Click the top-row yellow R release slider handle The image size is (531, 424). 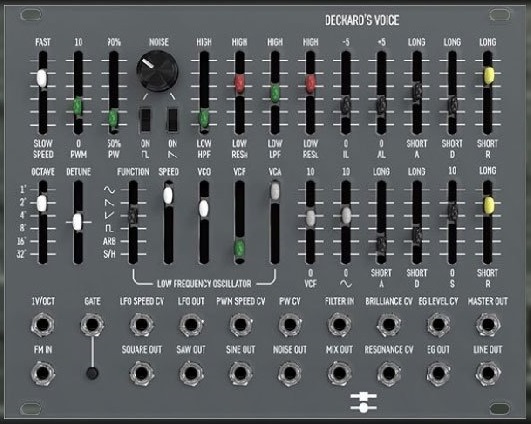click(x=488, y=76)
